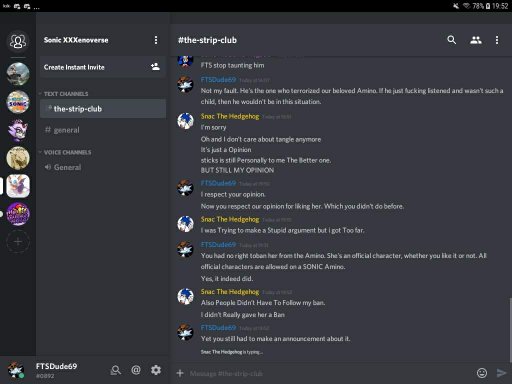Switch to the-strip-club channel
The width and height of the screenshot is (512, 384).
pyautogui.click(x=103, y=109)
